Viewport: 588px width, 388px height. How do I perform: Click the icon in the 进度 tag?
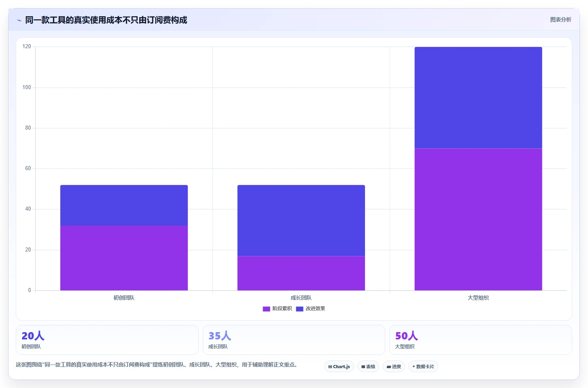tap(388, 367)
